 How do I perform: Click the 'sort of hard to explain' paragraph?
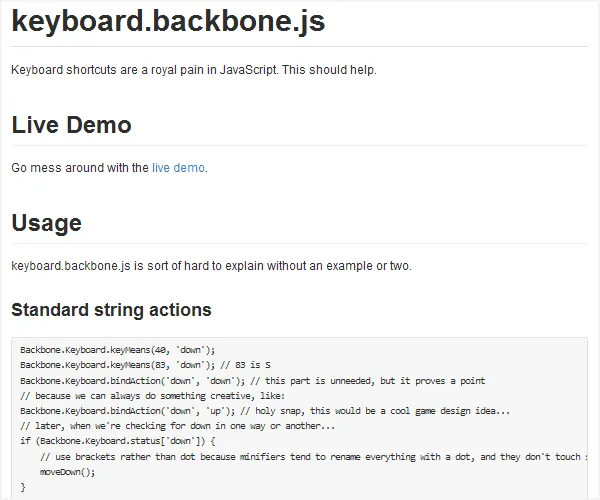pyautogui.click(x=211, y=266)
